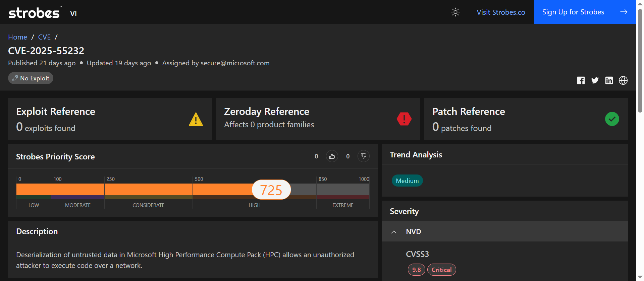Viewport: 644px width, 281px height.
Task: Click the green patch checkmark icon
Action: click(612, 119)
